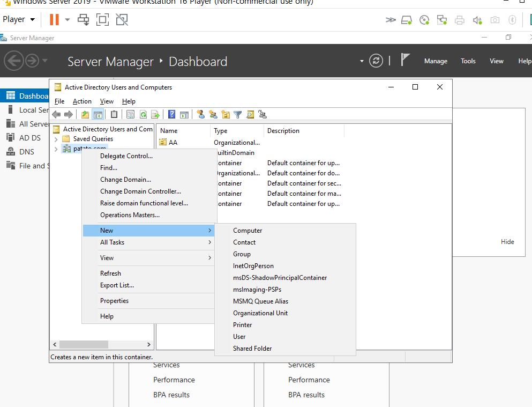Click VMware Send Ctrl+Alt+Del icon

pos(84,20)
